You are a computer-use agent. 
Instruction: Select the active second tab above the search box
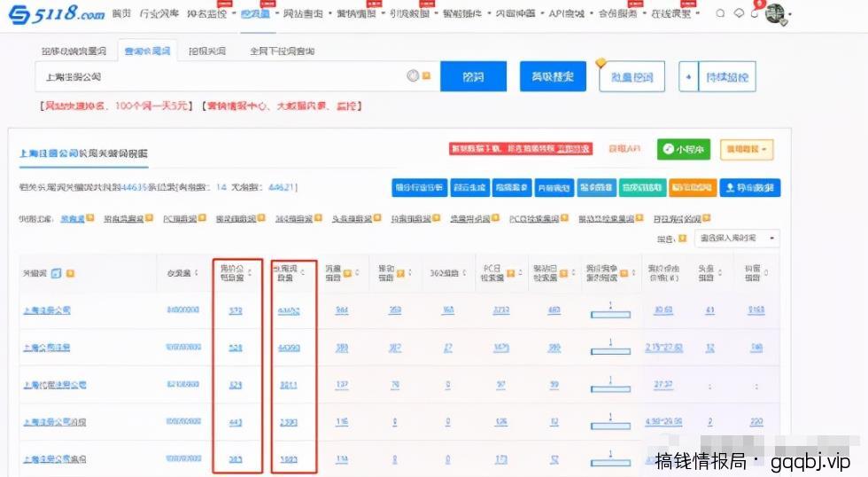(147, 51)
